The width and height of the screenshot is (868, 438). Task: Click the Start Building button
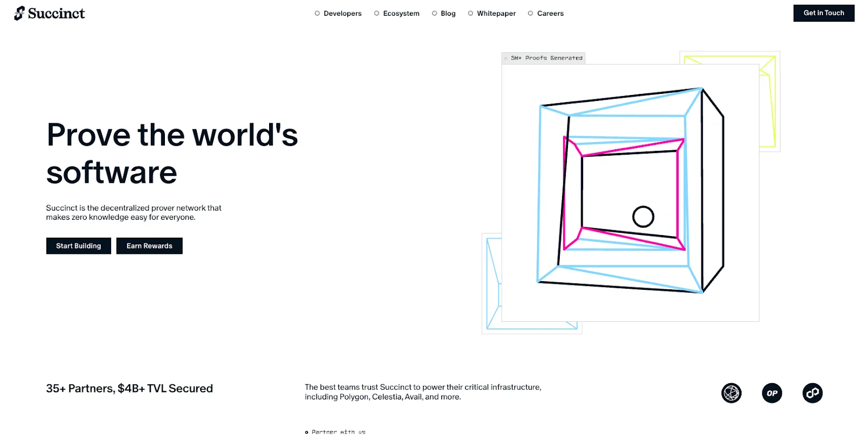point(79,246)
